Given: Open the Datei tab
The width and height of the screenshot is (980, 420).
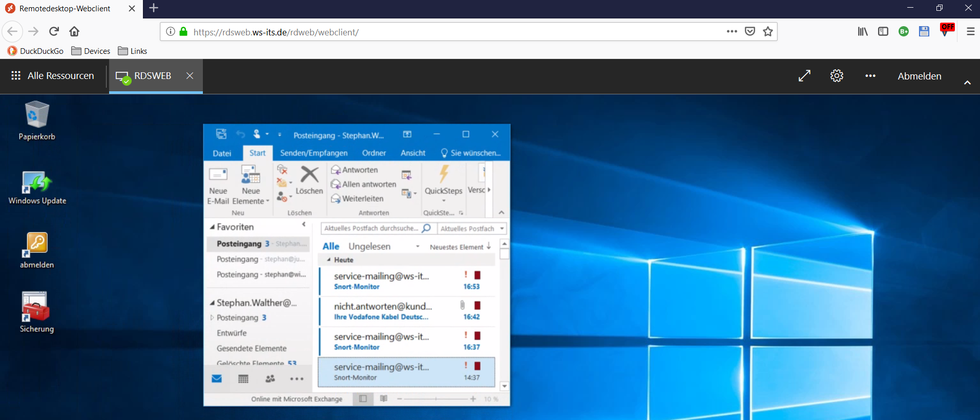Looking at the screenshot, I should 222,153.
